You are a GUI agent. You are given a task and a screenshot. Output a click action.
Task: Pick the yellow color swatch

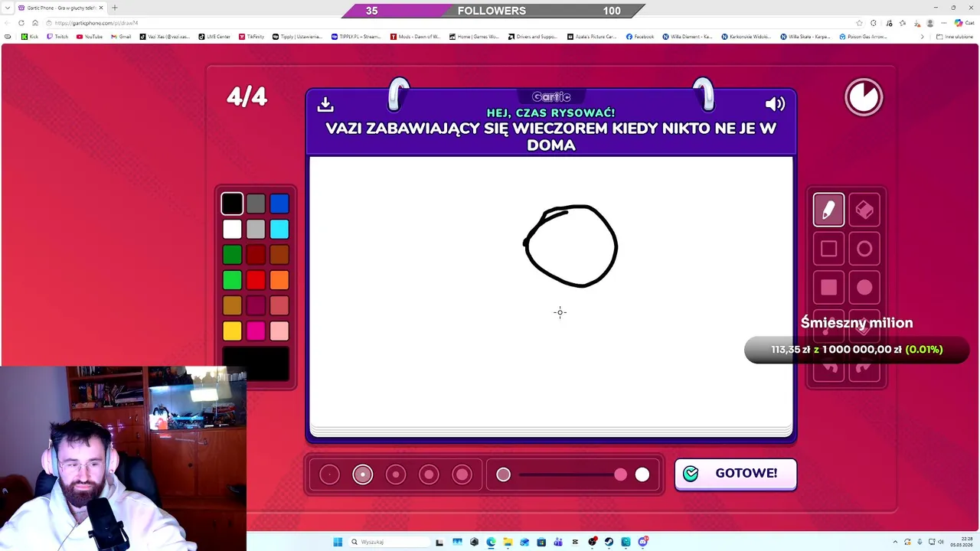(232, 331)
